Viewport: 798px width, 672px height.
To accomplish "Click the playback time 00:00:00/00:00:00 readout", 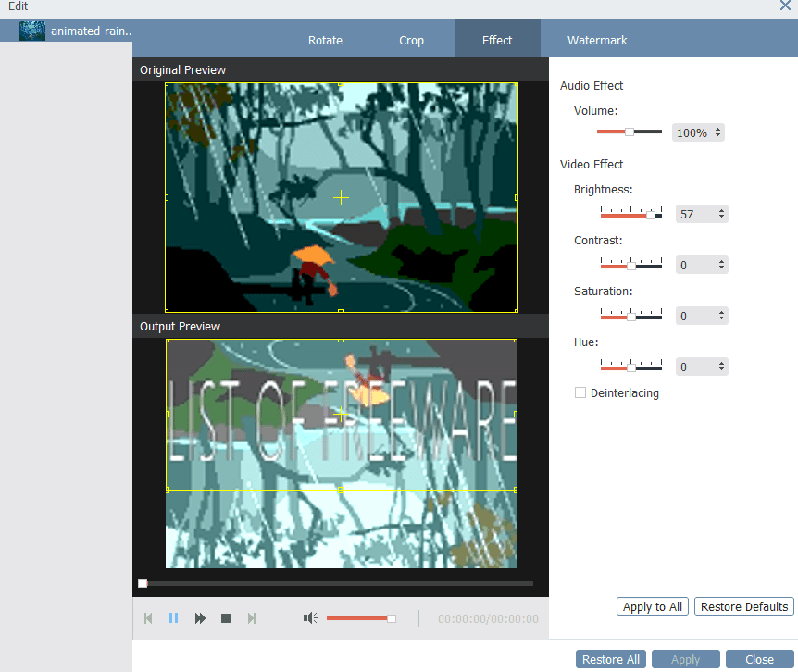I will tap(488, 618).
